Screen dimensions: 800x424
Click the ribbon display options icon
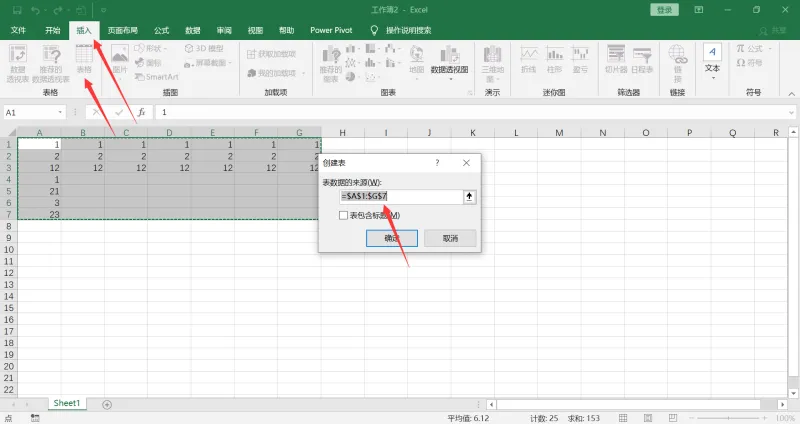click(x=699, y=10)
